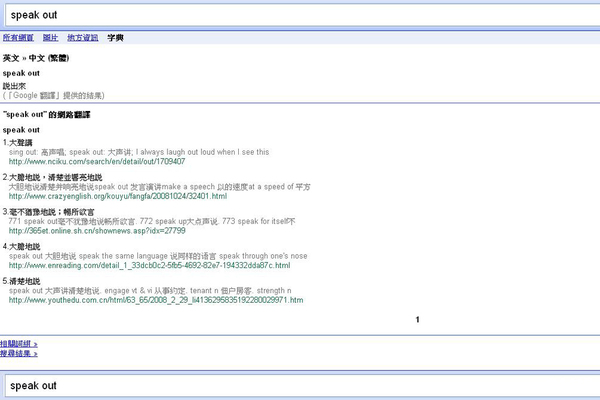Open the nciku.com search detail link
Viewport: 600px width, 400px height.
point(97,162)
